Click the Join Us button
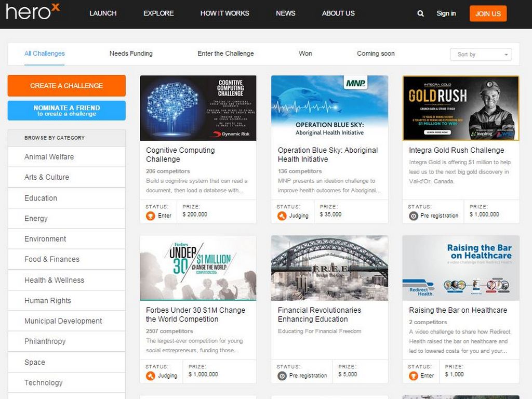The image size is (532, 399). 488,14
